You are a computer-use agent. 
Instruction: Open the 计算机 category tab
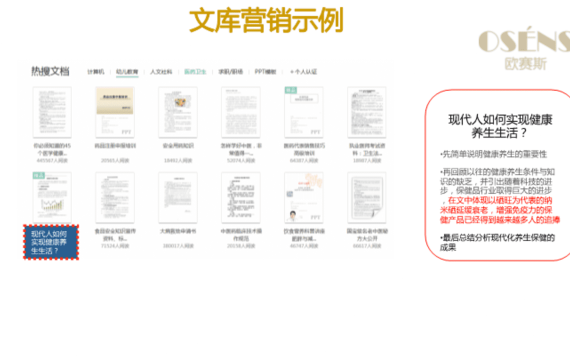tap(96, 72)
